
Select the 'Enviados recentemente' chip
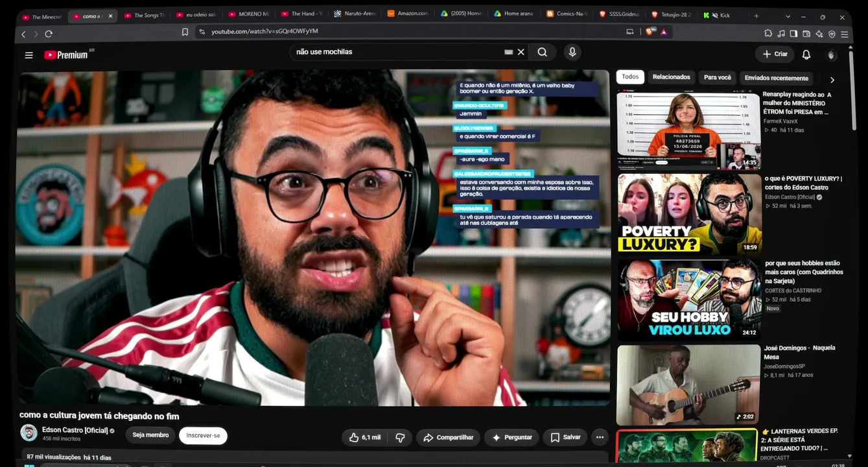(776, 78)
